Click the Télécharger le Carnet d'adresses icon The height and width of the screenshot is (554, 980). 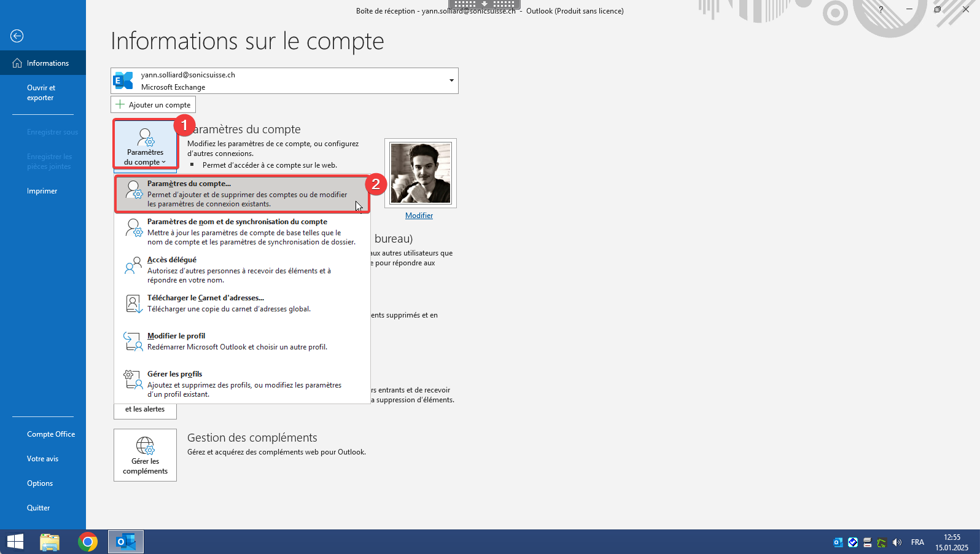(133, 303)
